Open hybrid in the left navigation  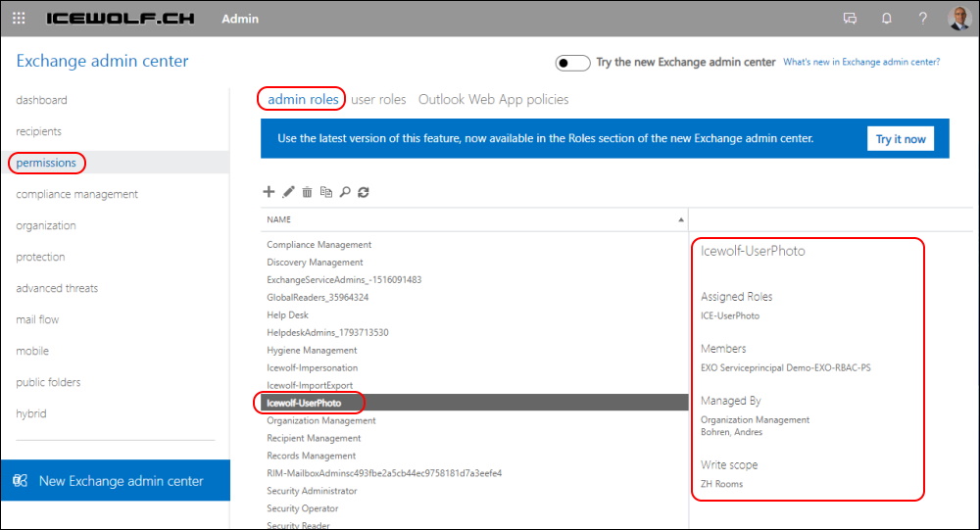tap(31, 413)
